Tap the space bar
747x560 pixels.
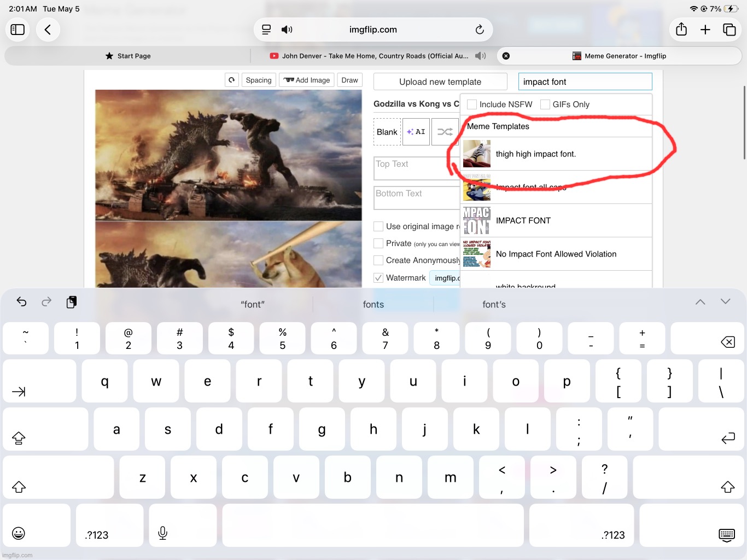pyautogui.click(x=373, y=526)
